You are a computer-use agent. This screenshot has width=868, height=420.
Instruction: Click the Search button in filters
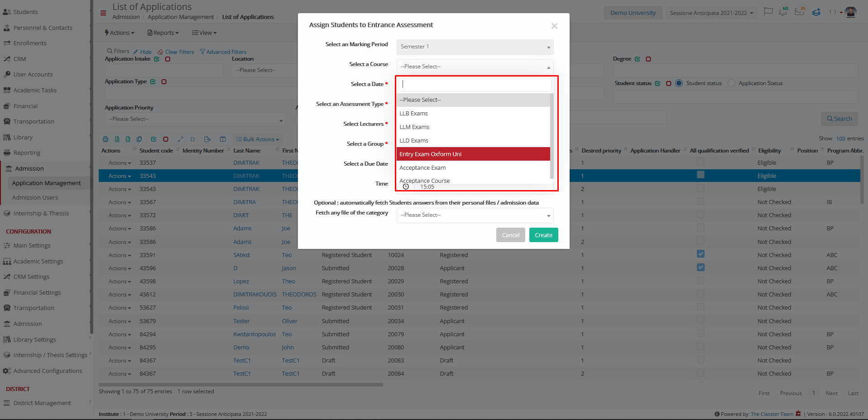pyautogui.click(x=839, y=119)
